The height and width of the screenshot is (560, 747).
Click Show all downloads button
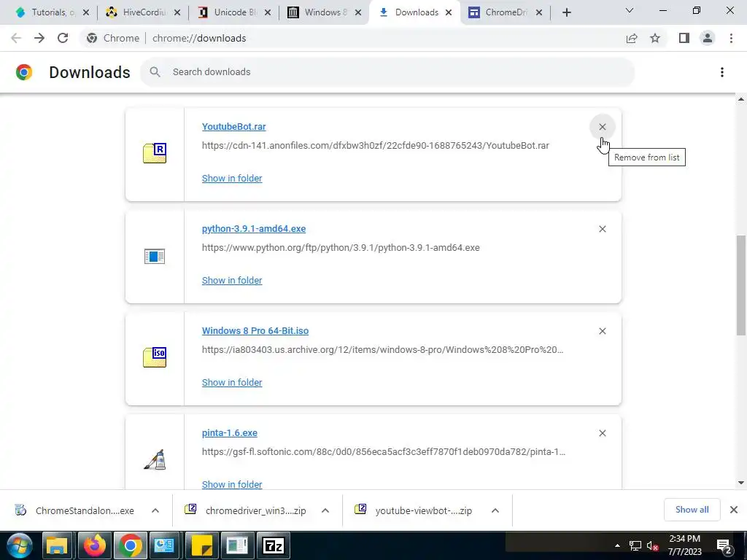tap(692, 510)
